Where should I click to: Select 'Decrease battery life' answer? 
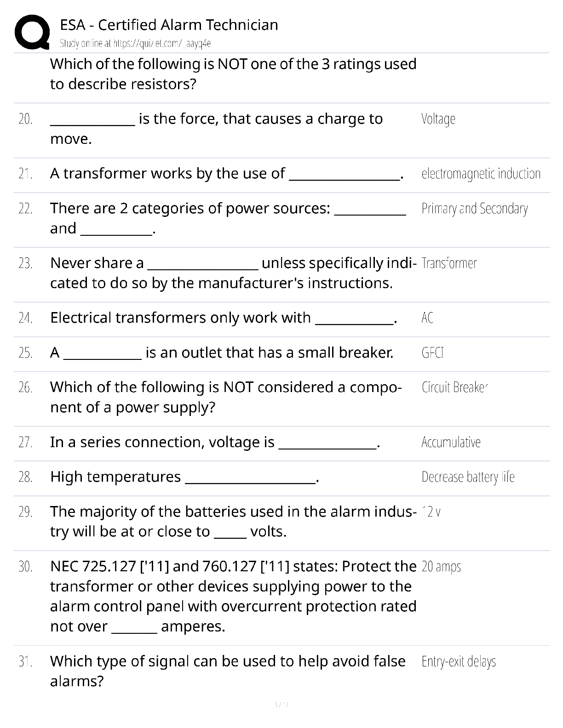click(x=468, y=477)
